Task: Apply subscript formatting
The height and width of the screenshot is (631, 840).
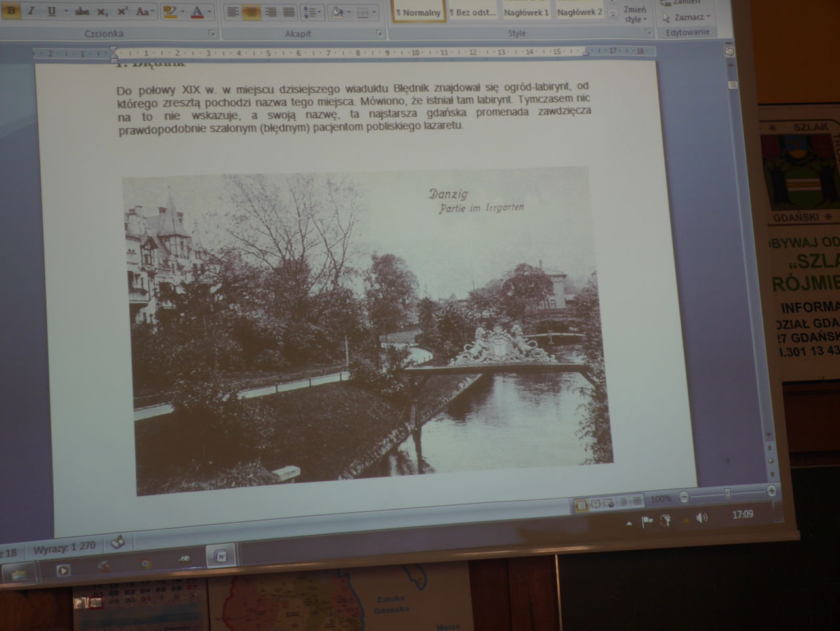Action: click(102, 12)
